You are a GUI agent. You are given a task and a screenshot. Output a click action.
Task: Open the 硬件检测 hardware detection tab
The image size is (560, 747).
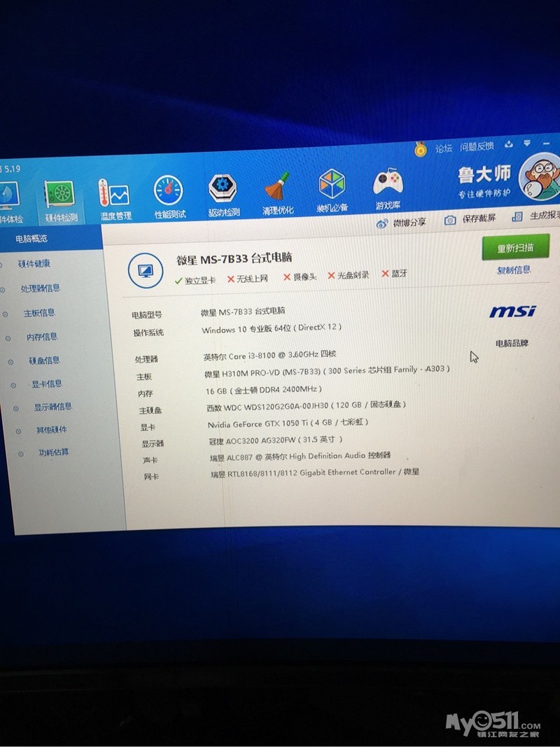[60, 202]
